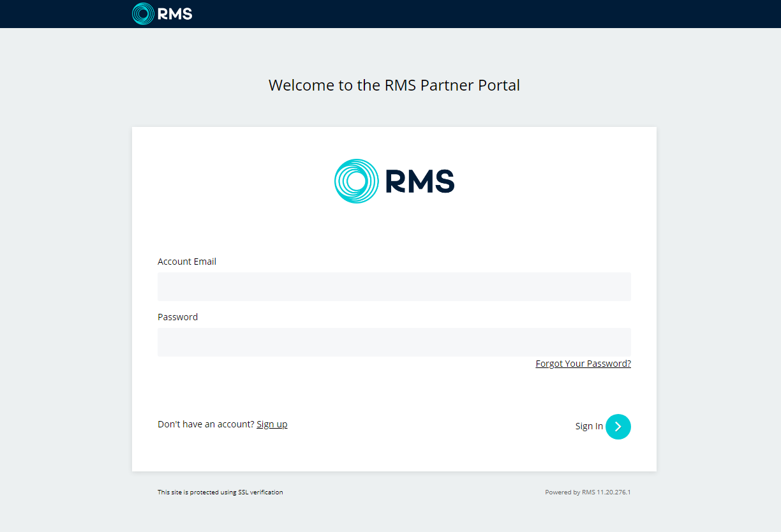Screen dimensions: 781x532
Task: Follow the Sign up link
Action: [272, 424]
